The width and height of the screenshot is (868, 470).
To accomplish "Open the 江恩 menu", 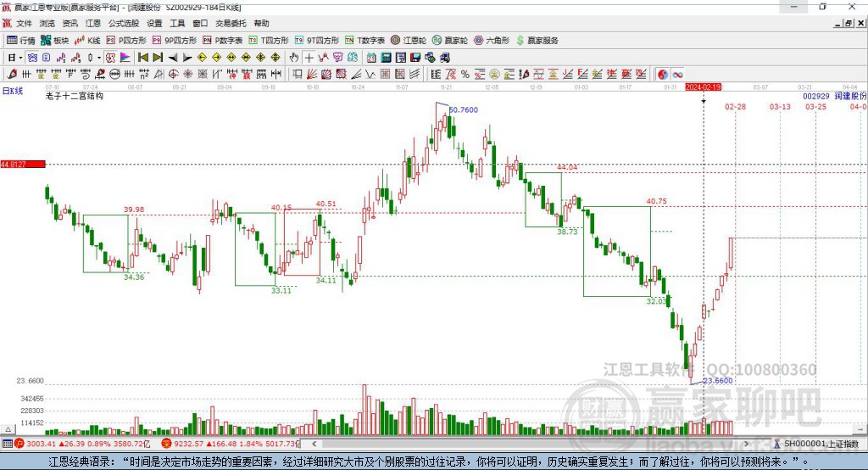I will pos(93,23).
